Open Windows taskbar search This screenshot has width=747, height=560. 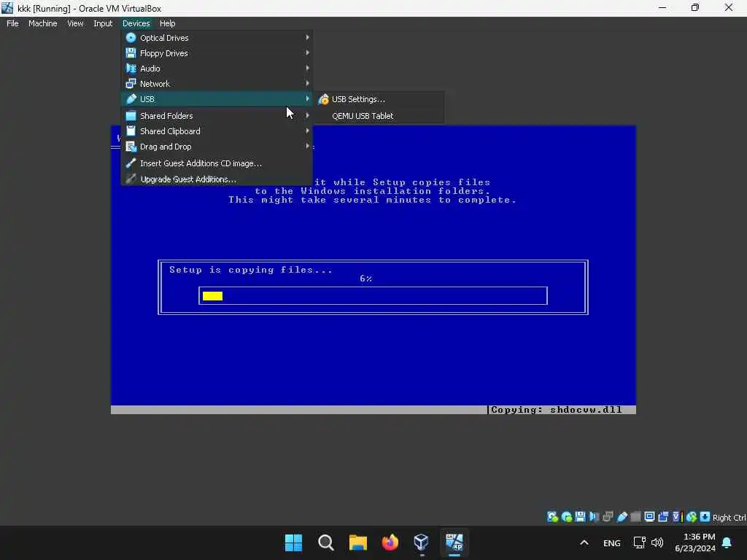326,542
